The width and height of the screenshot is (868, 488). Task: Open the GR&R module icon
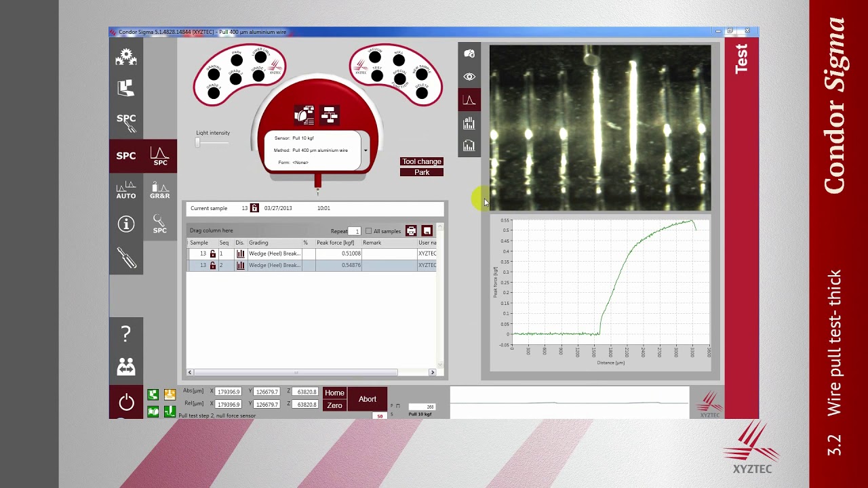point(160,190)
